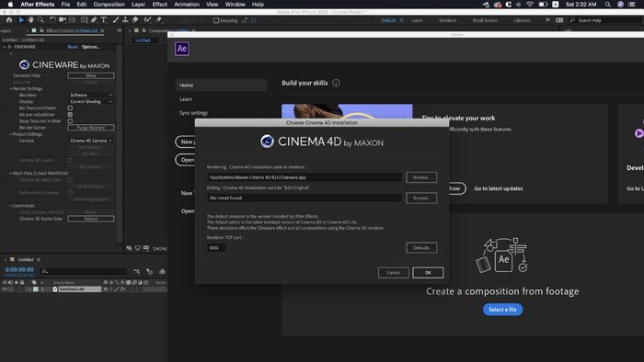Viewport: 644px width, 362px height.
Task: Select the Selection arrow tool
Action: [21, 19]
